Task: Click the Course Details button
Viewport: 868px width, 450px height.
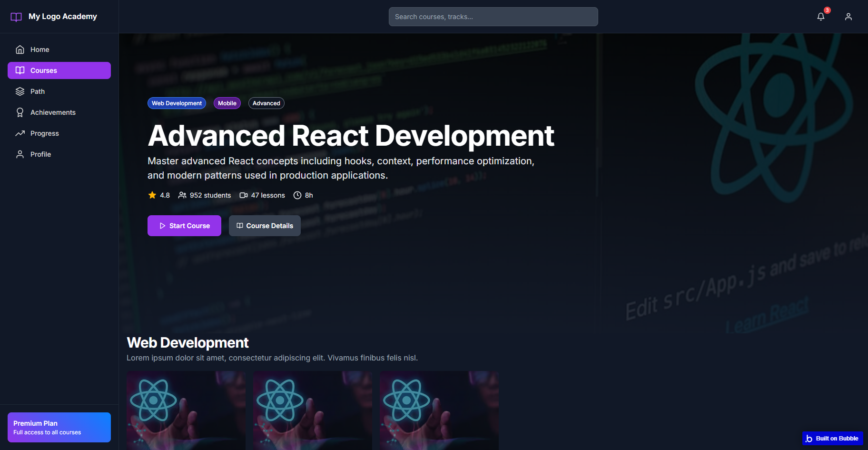Action: click(265, 226)
